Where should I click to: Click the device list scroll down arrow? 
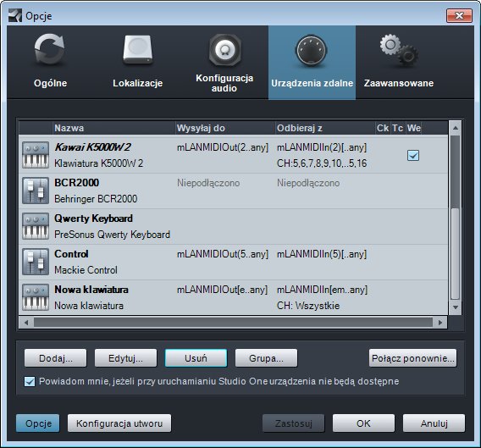[x=456, y=307]
